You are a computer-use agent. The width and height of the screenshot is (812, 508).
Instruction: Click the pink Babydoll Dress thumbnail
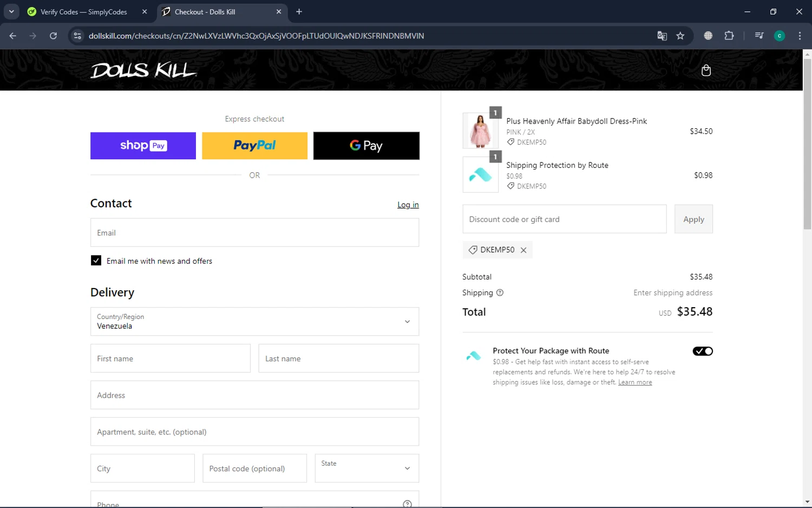pos(481,131)
